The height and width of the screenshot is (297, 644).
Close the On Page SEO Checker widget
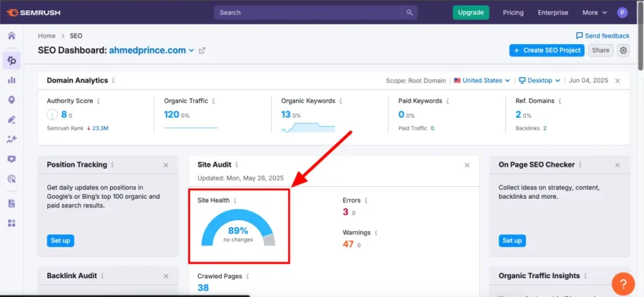coord(618,165)
